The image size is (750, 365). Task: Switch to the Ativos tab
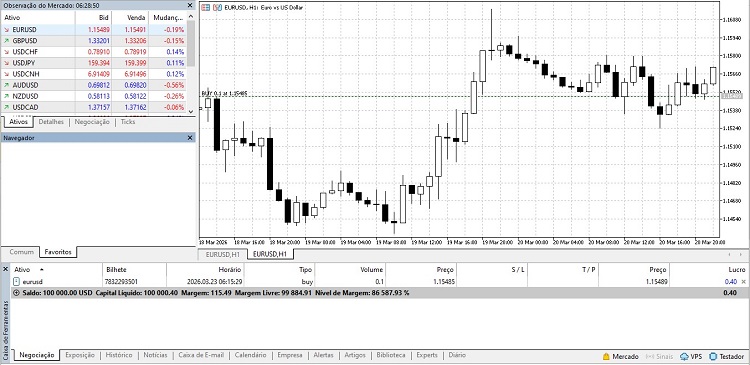click(19, 122)
